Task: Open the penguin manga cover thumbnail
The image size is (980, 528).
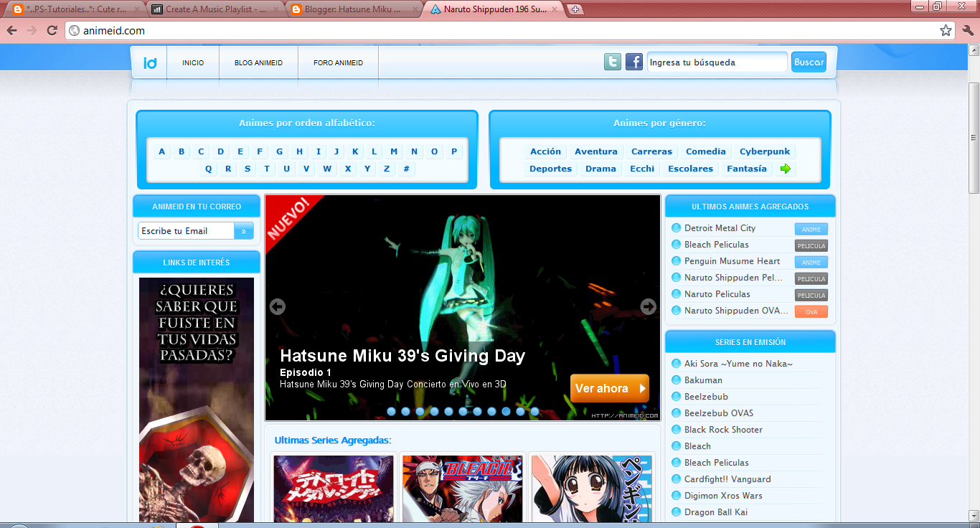Action: 592,489
